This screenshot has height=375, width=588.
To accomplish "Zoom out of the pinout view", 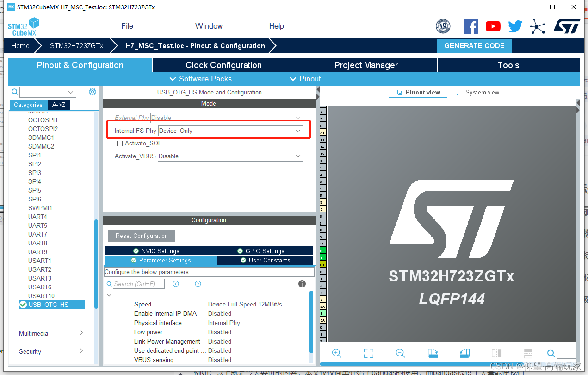I will click(401, 353).
